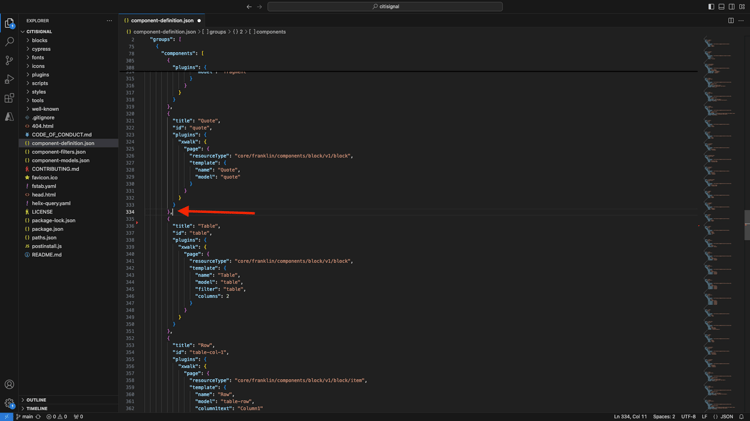Screen dimensions: 750x421
Task: Show forwarded ports indicator in status bar
Action: click(78, 417)
